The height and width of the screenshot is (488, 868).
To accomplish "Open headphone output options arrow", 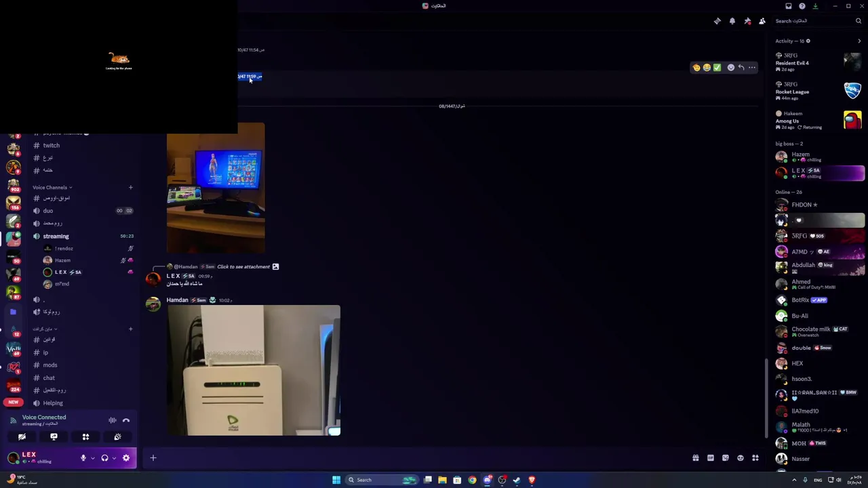I will [113, 459].
